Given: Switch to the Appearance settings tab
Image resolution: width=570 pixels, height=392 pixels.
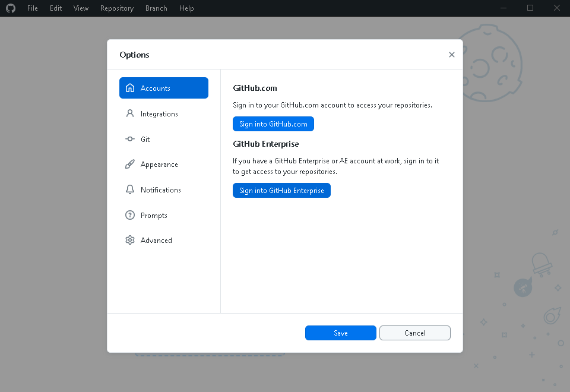Looking at the screenshot, I should click(x=159, y=165).
